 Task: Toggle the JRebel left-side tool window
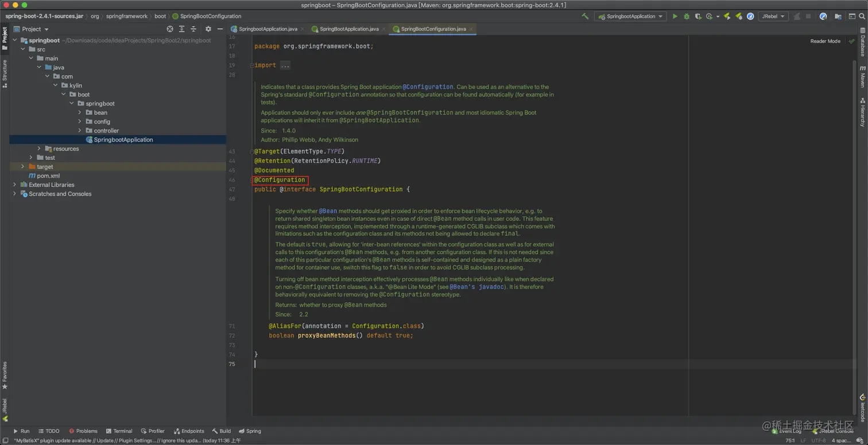[5, 409]
